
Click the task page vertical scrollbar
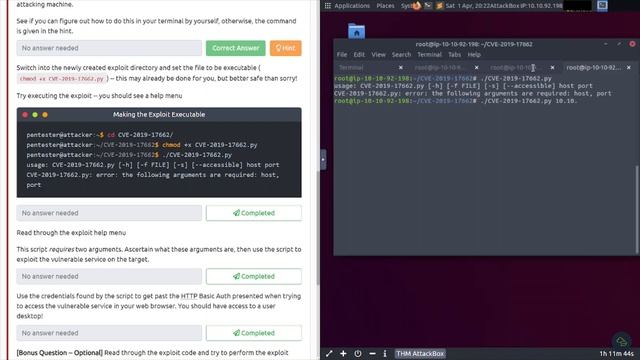(318, 227)
